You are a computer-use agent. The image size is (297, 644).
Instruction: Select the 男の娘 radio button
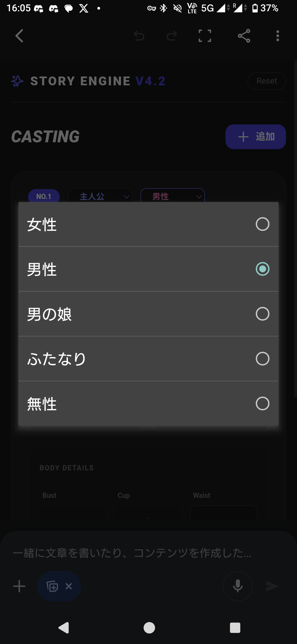[262, 314]
